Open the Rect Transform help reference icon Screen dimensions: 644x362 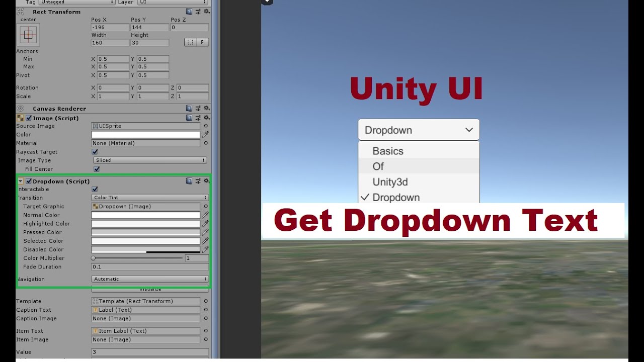click(189, 12)
